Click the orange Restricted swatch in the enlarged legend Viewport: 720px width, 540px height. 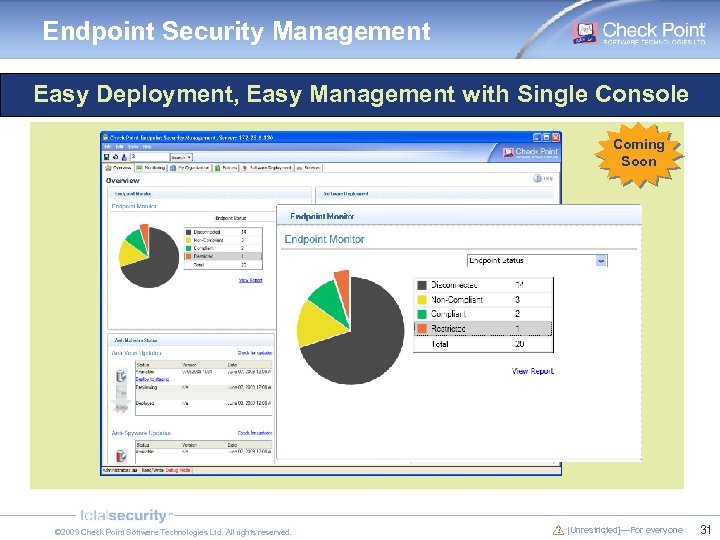coord(422,328)
